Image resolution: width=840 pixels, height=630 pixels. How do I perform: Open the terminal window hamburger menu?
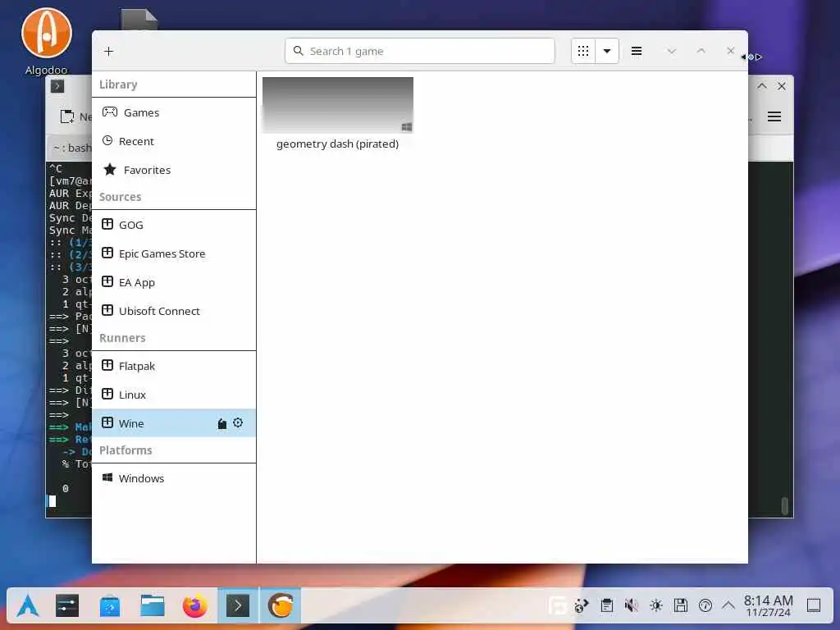pyautogui.click(x=774, y=116)
